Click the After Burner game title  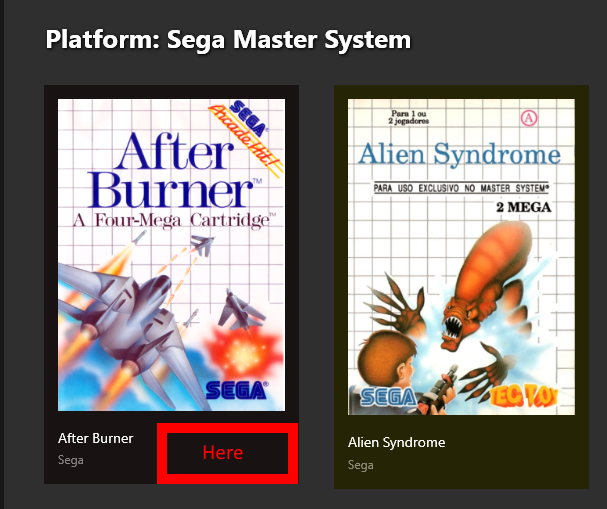[x=96, y=438]
